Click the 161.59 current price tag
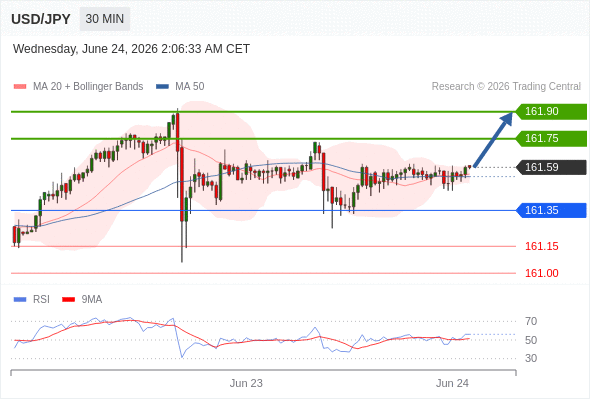The width and height of the screenshot is (590, 400). click(x=551, y=167)
